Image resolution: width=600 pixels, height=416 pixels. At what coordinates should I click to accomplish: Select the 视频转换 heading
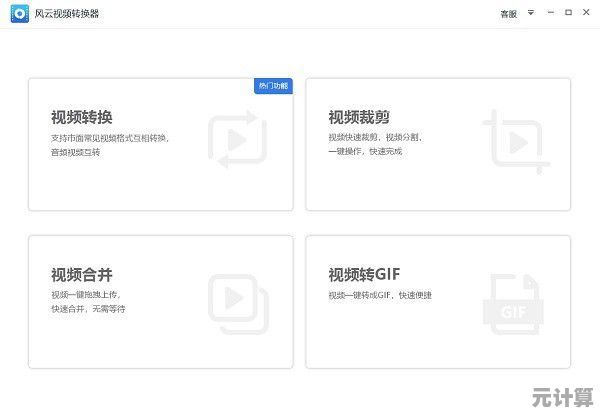pos(81,117)
